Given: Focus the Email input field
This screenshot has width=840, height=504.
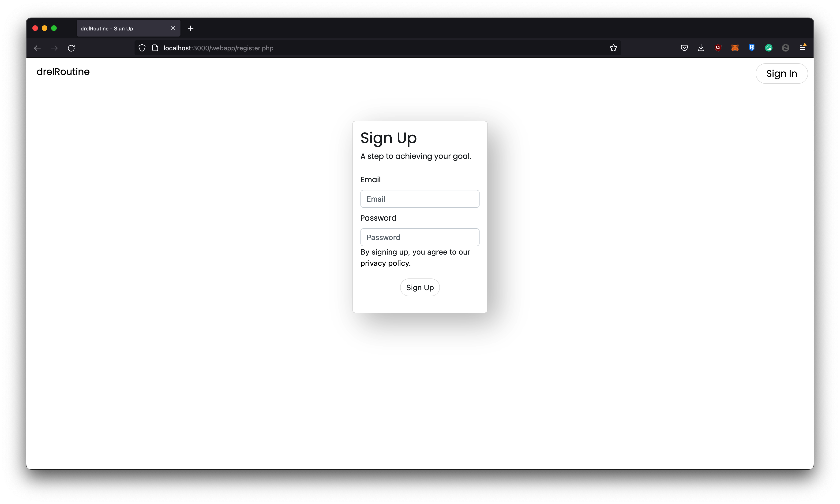Looking at the screenshot, I should pyautogui.click(x=420, y=199).
